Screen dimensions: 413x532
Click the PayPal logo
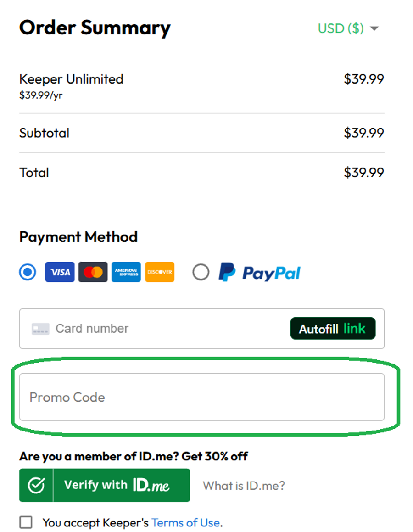pyautogui.click(x=259, y=273)
